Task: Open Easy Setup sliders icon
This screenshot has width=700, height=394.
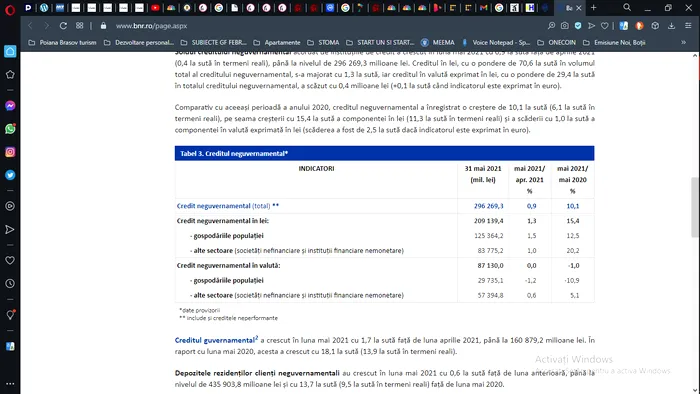Action: coord(688,26)
